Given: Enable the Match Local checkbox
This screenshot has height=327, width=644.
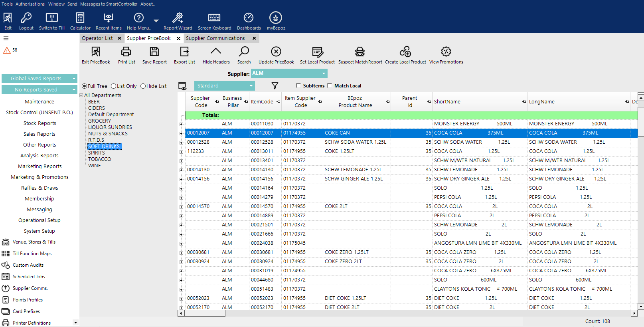Looking at the screenshot, I should 330,85.
